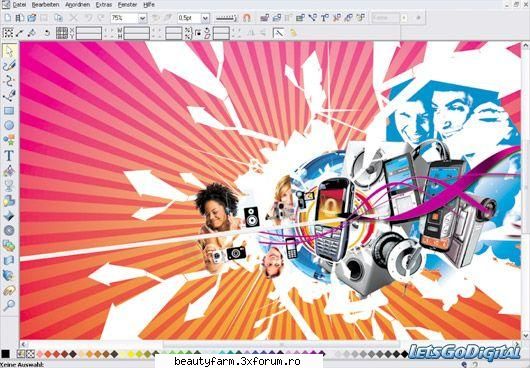Open the Hilfe menu
This screenshot has width=530, height=368.
(x=149, y=5)
